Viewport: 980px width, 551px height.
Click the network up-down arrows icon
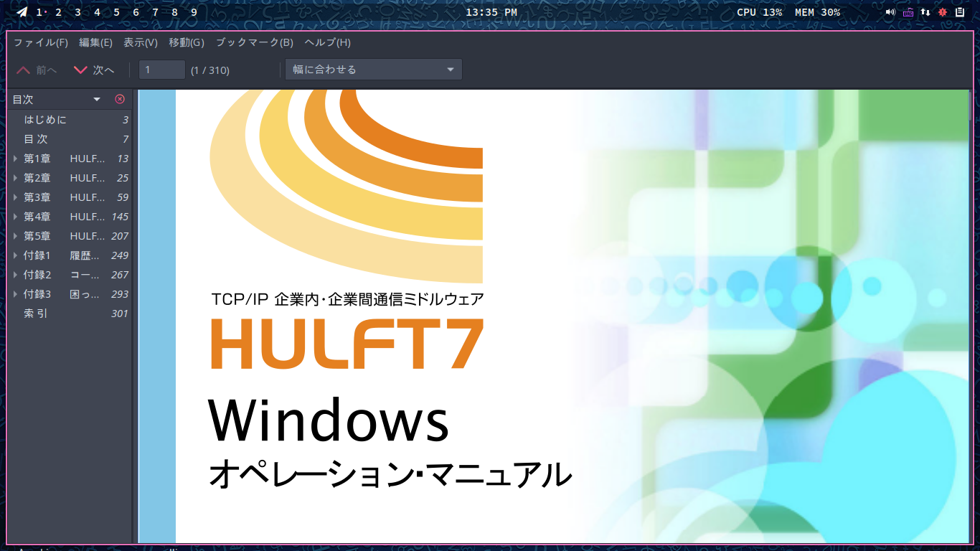tap(925, 12)
